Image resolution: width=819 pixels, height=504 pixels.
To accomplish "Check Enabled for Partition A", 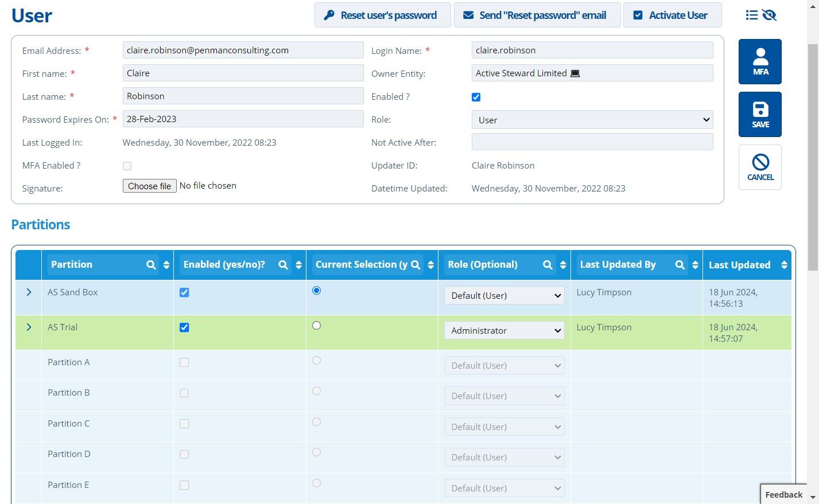I will pyautogui.click(x=184, y=362).
